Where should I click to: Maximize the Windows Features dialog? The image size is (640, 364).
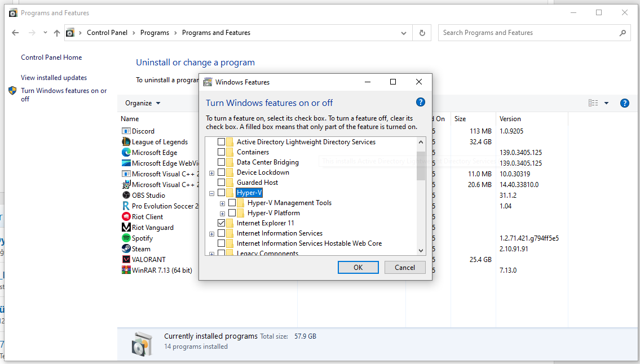pyautogui.click(x=393, y=82)
